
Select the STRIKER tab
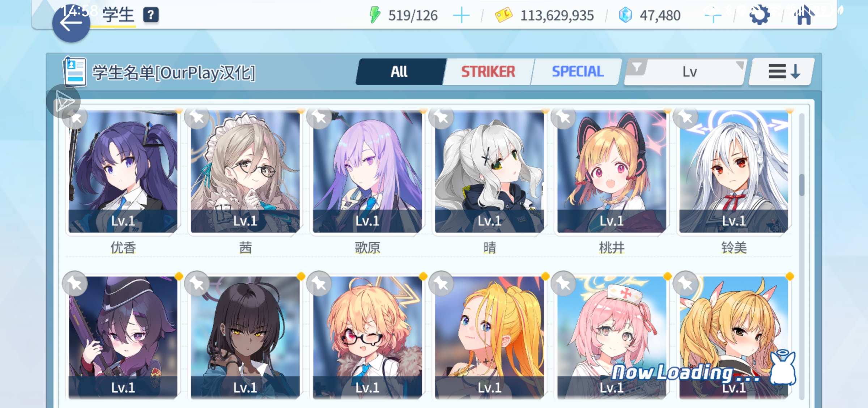point(488,72)
